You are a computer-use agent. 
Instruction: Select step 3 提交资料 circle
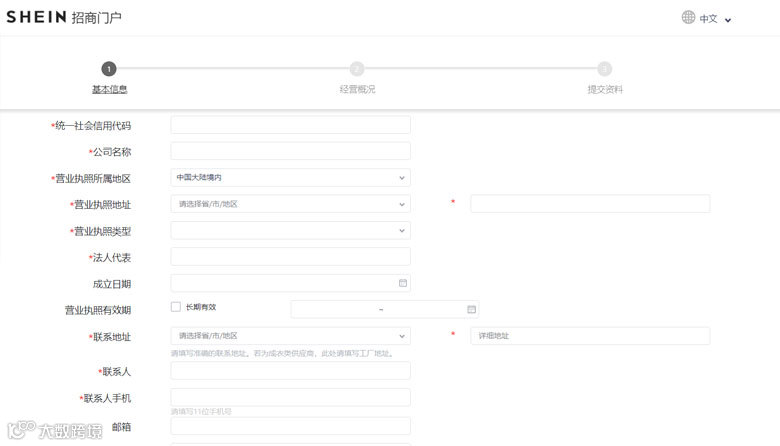pos(604,69)
